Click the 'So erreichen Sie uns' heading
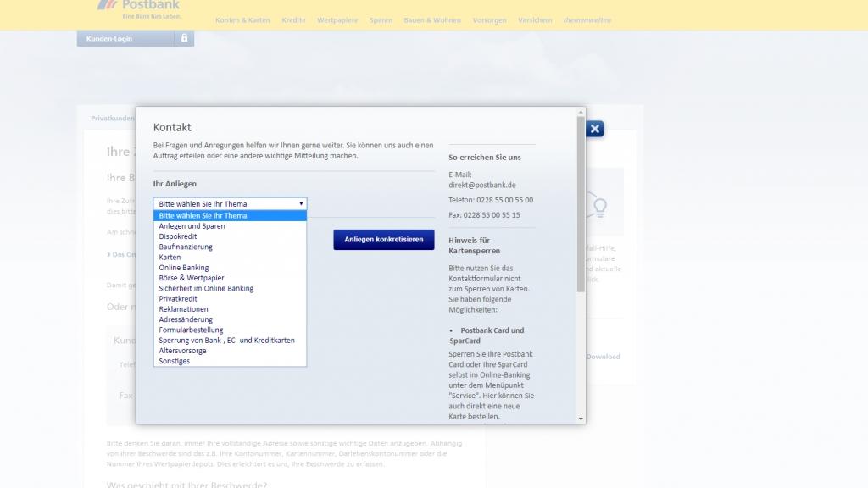Viewport: 868px width, 488px height. coord(484,157)
